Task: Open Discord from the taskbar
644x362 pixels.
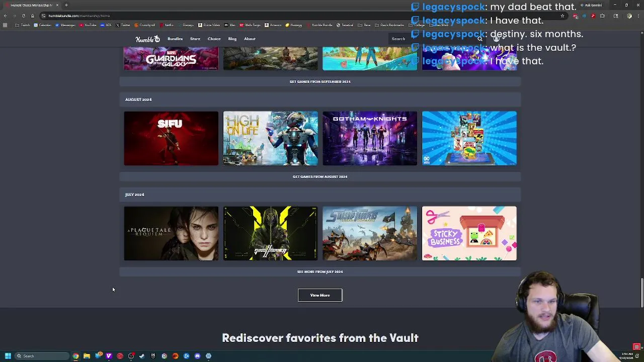Action: 197,356
